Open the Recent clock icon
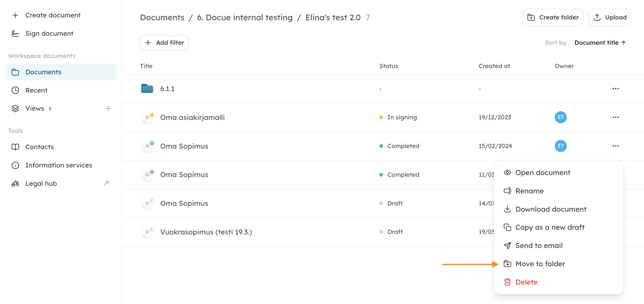 pyautogui.click(x=15, y=90)
